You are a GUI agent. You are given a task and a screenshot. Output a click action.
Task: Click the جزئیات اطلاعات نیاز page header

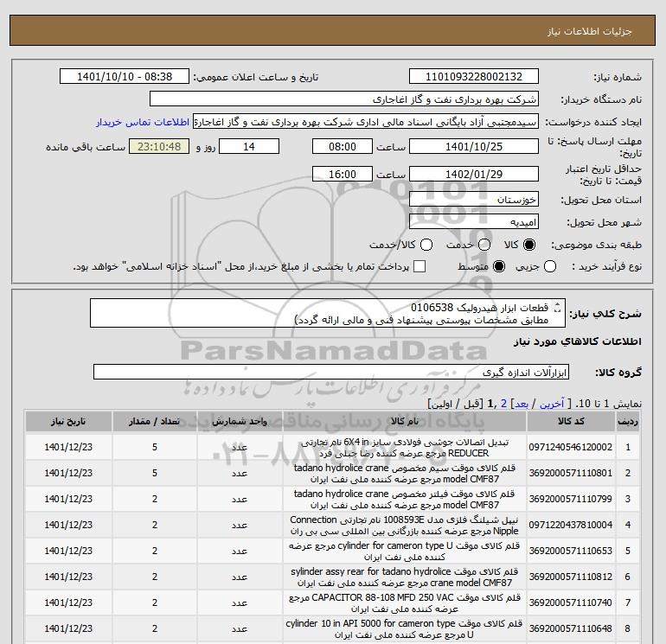[x=590, y=31]
